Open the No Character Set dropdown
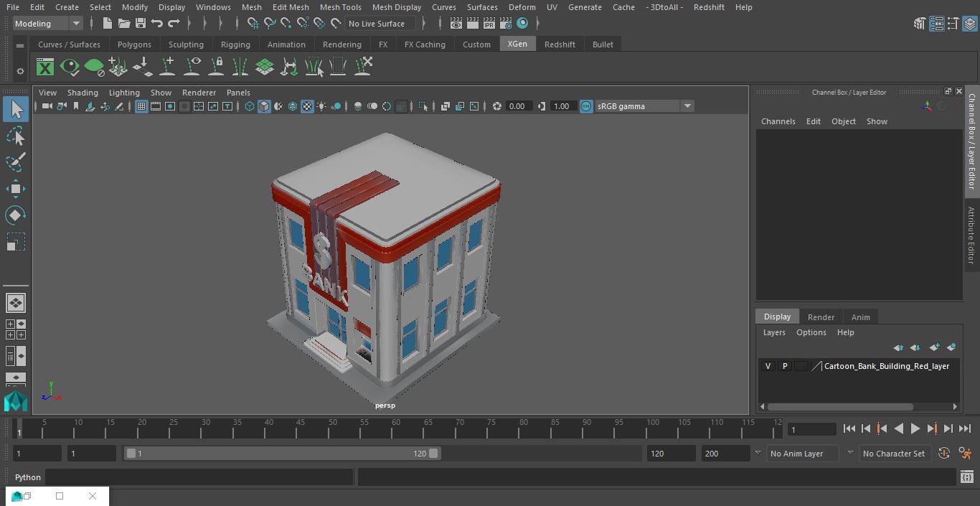Image resolution: width=980 pixels, height=506 pixels. pos(894,454)
